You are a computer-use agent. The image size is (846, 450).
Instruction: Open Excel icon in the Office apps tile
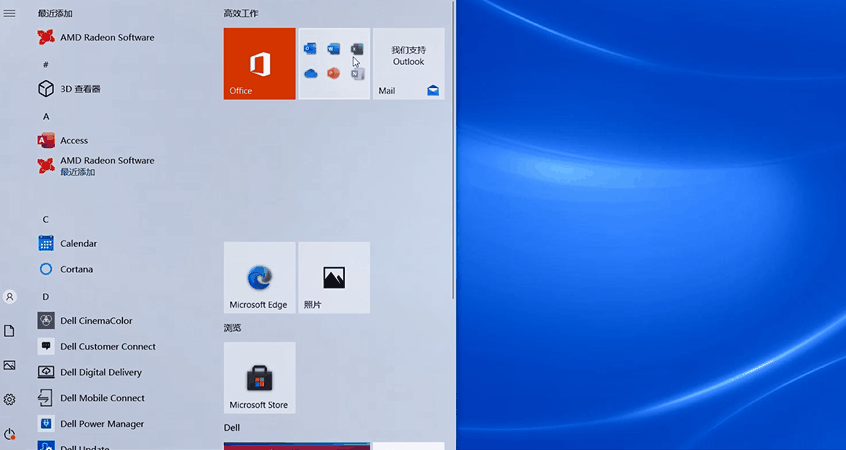[357, 49]
